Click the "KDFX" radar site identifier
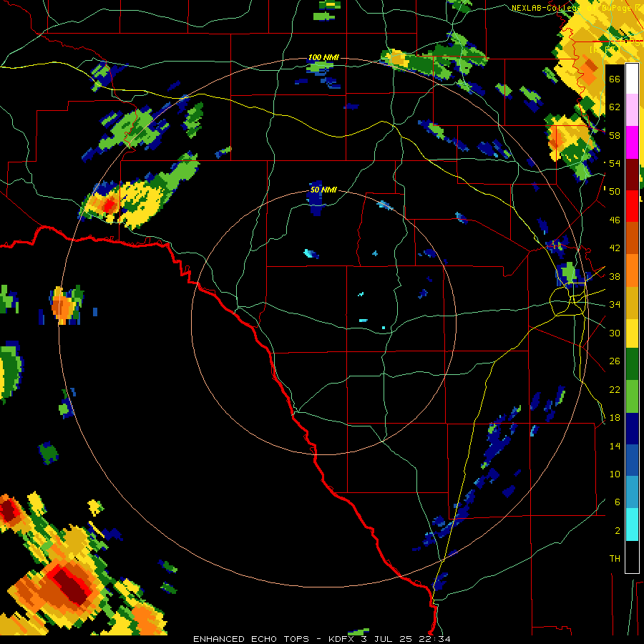 341,639
